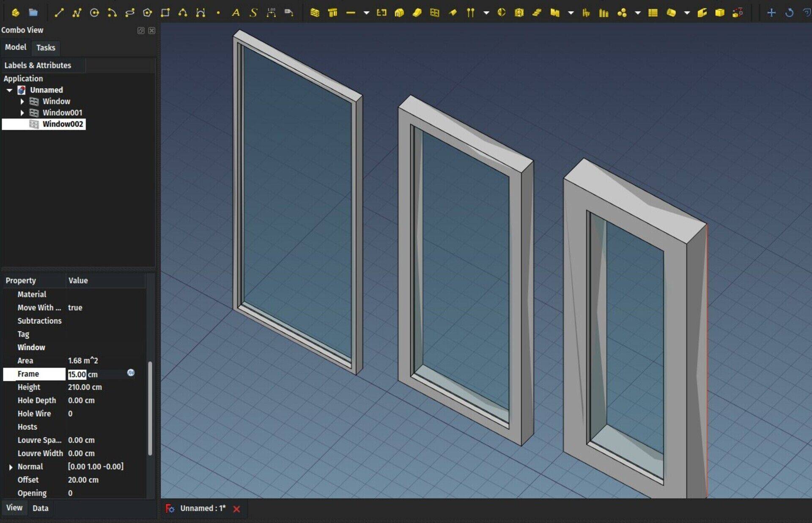Open the Schedule tool
This screenshot has height=523, width=812.
653,13
